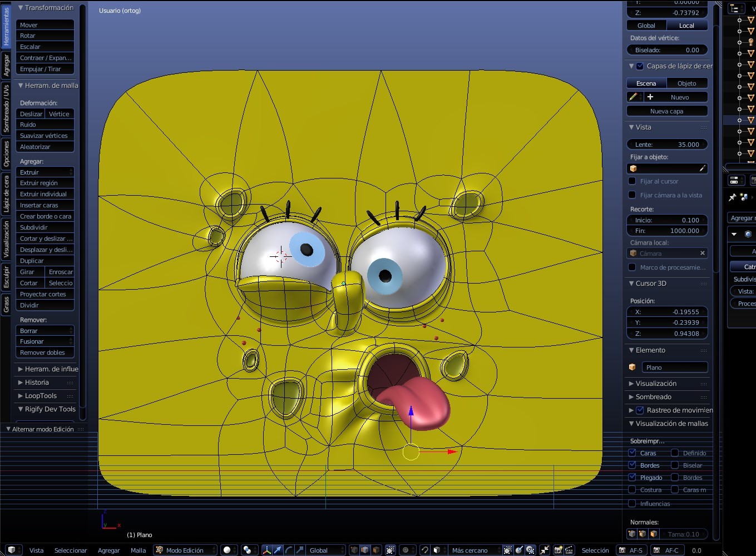Viewport: 756px width, 556px height.
Task: Click the Lente 35.000 value field
Action: coord(667,144)
